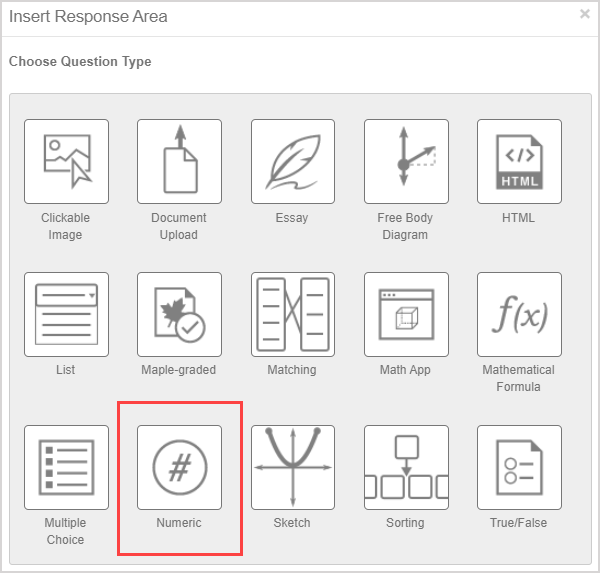
Task: Select the Numeric hash symbol icon
Action: pyautogui.click(x=179, y=467)
